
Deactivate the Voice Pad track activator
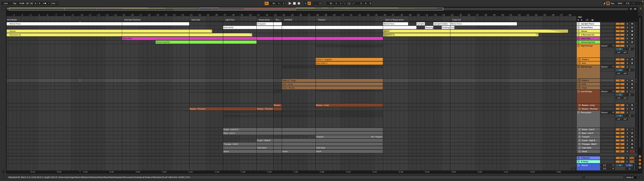point(620,39)
